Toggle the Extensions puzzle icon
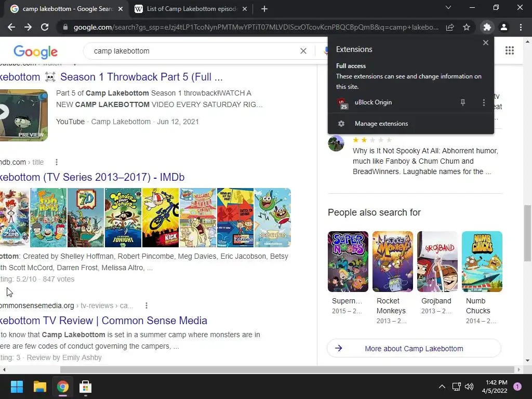The height and width of the screenshot is (399, 532). (487, 27)
